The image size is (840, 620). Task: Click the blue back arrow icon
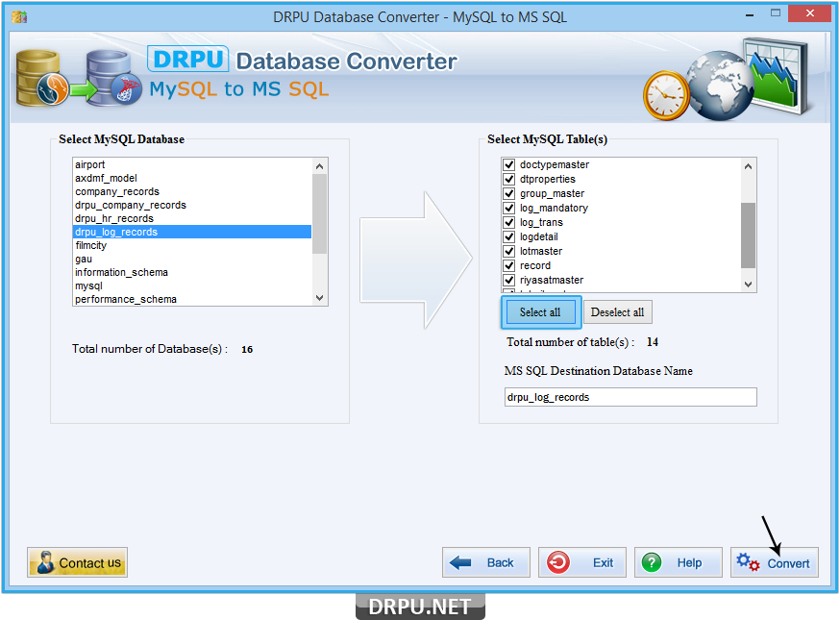point(460,562)
